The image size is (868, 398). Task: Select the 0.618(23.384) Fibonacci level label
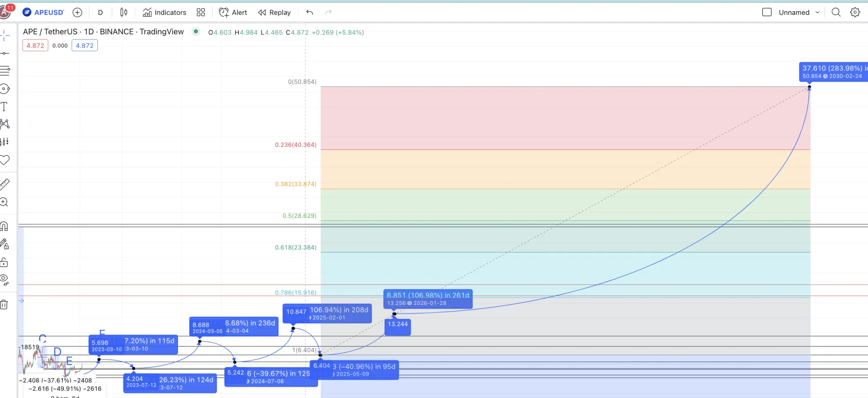point(295,248)
